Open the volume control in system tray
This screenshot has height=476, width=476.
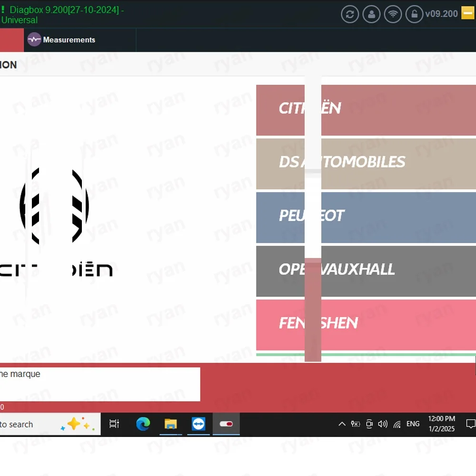pos(383,424)
